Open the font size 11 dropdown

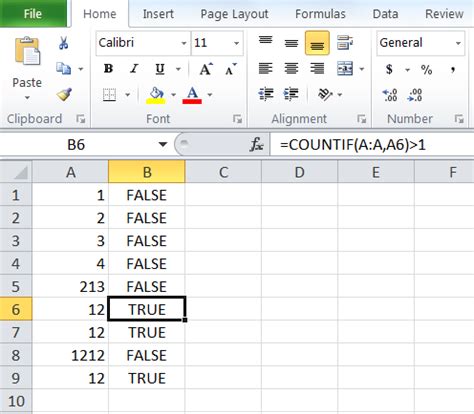236,43
